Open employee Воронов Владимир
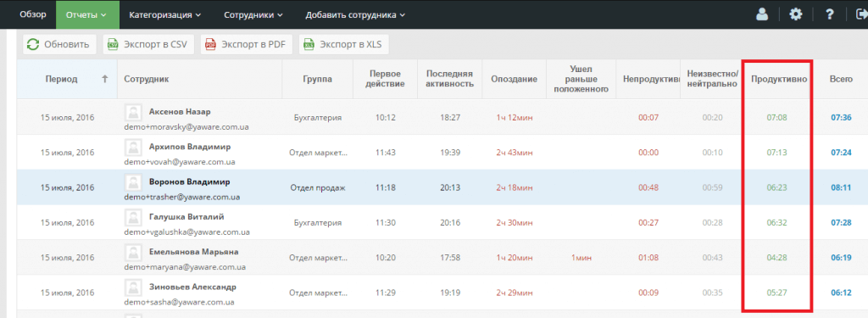The image size is (868, 318). [190, 181]
